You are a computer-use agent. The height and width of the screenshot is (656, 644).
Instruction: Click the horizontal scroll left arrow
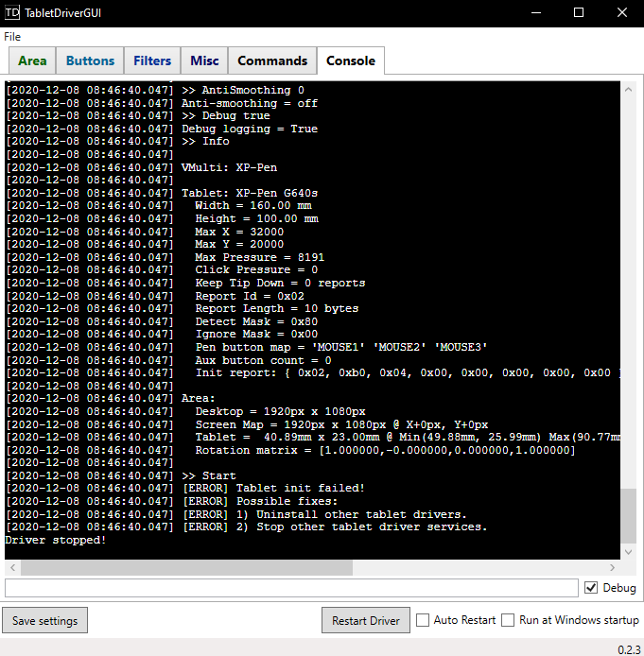point(13,568)
